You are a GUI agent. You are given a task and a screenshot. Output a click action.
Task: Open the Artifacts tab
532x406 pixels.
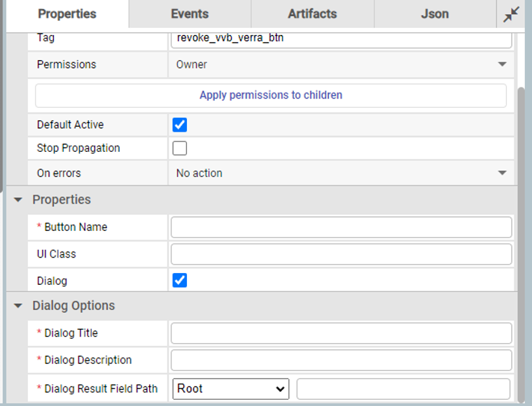pos(312,14)
